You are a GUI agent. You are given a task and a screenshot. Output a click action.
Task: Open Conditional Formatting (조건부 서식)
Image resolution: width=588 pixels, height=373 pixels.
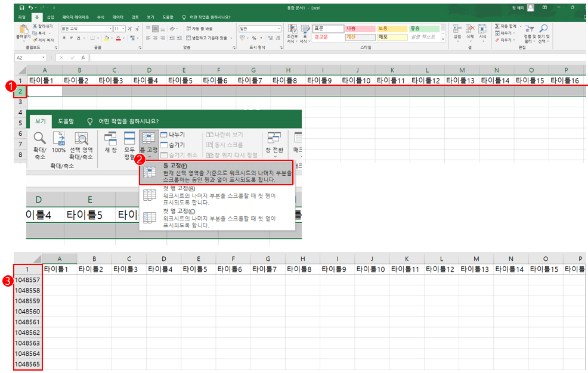(292, 34)
